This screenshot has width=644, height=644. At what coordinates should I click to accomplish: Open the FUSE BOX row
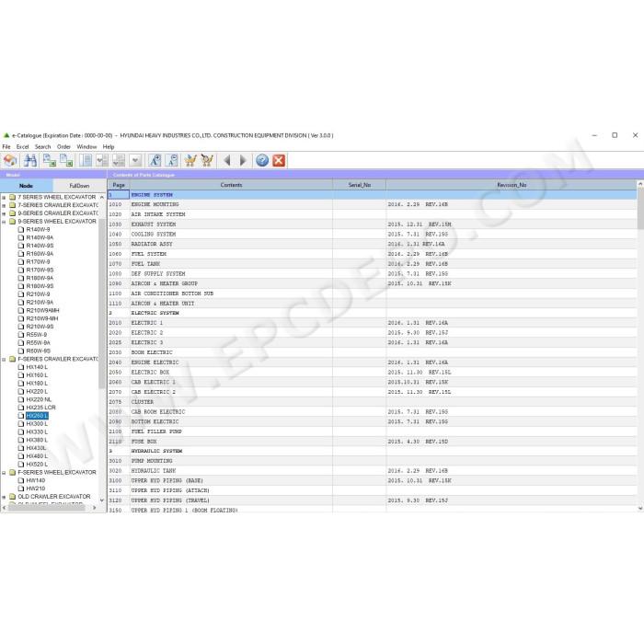[372, 441]
